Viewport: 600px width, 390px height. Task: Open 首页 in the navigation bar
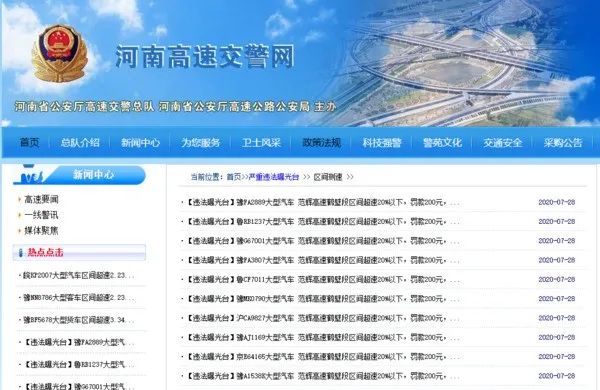[29, 143]
